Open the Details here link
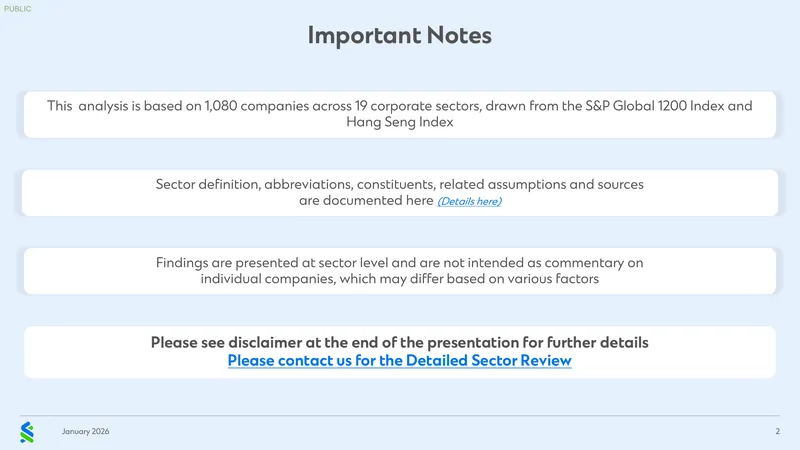Image resolution: width=800 pixels, height=450 pixels. (469, 201)
